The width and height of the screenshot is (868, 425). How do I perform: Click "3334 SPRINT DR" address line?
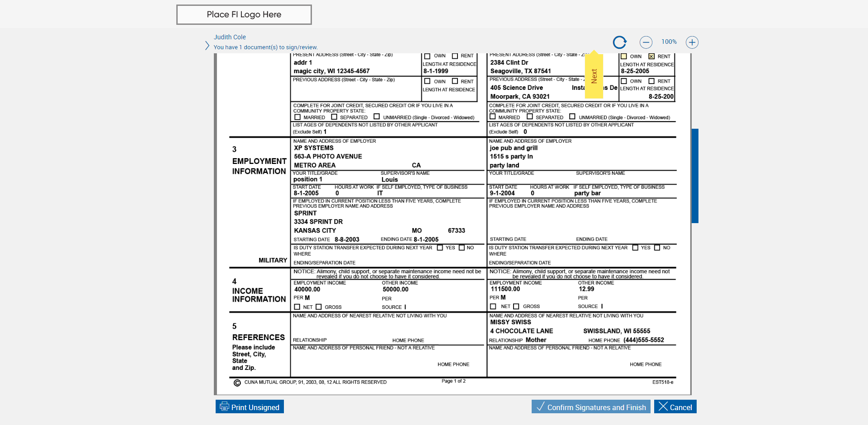coord(318,222)
